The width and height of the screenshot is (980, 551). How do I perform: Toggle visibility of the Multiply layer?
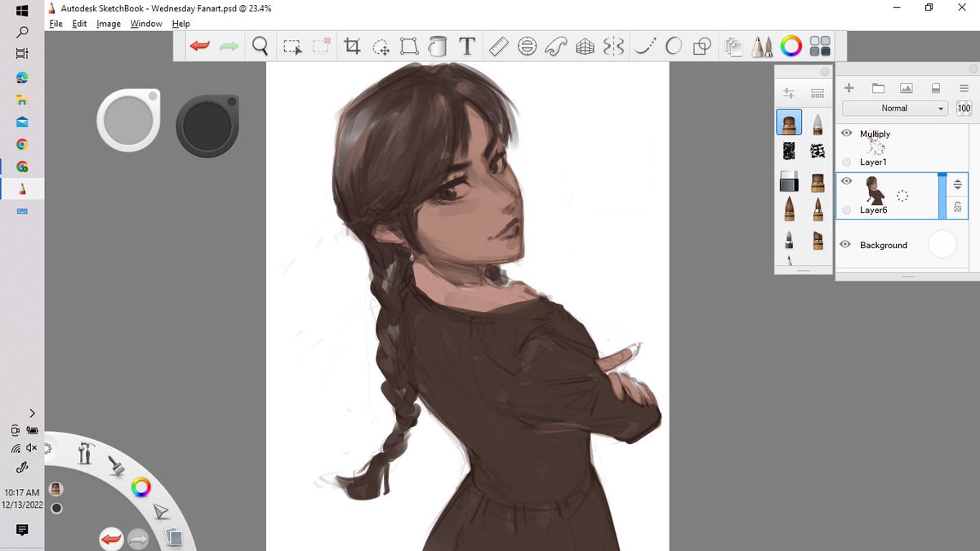[846, 133]
